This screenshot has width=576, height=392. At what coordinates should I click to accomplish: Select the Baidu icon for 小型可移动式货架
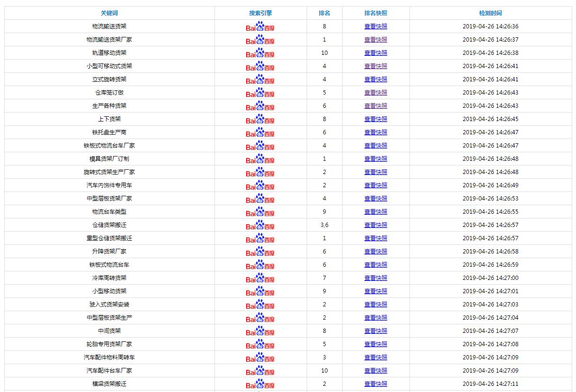260,66
